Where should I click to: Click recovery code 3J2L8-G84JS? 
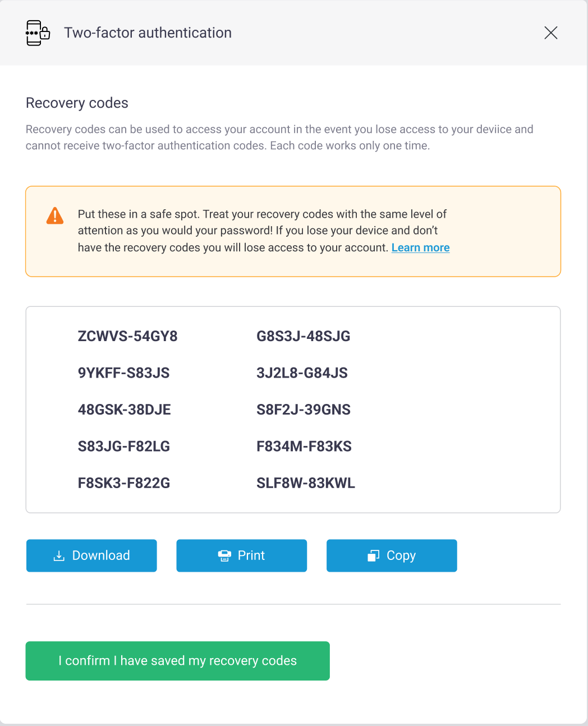pyautogui.click(x=302, y=373)
